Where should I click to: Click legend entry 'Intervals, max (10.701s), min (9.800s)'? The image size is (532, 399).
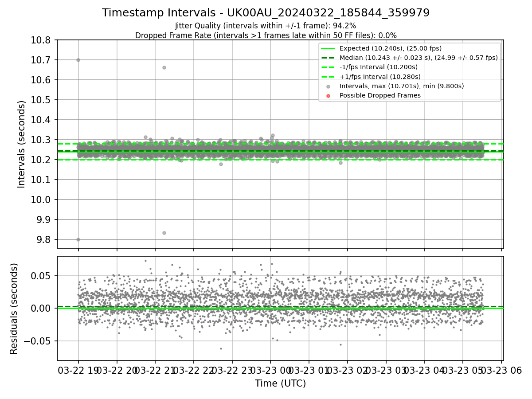click(402, 86)
